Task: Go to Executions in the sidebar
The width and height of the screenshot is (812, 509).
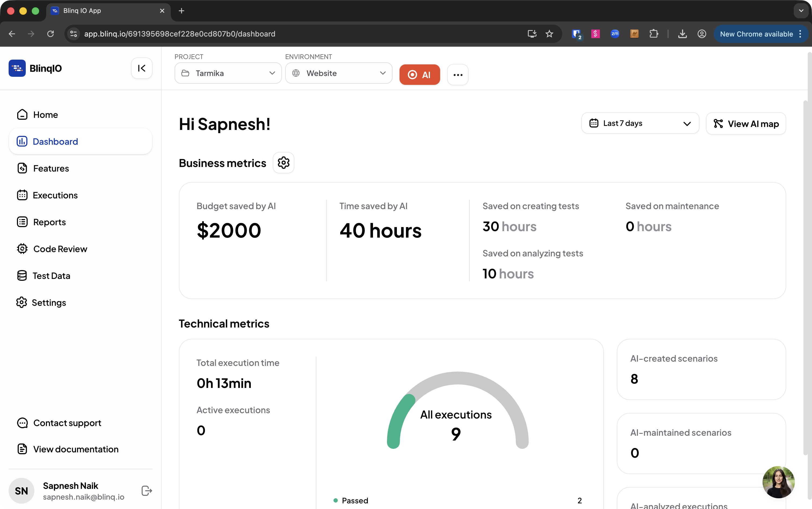Action: point(55,195)
